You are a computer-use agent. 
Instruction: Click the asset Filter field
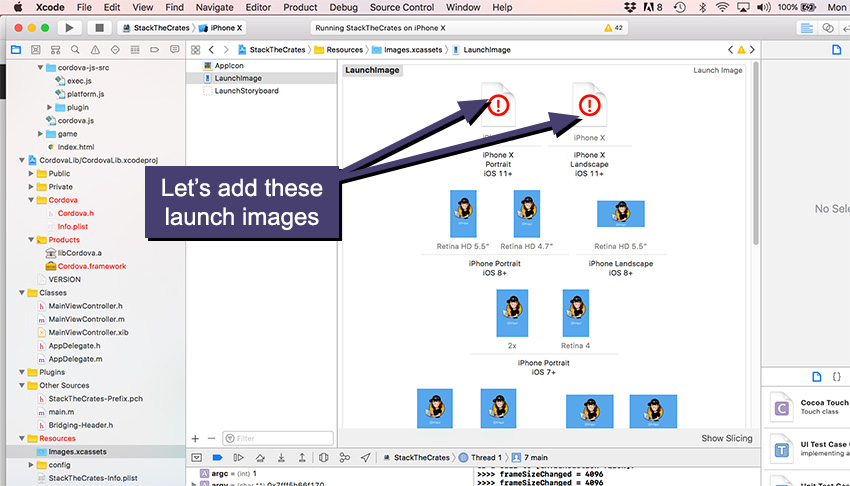pyautogui.click(x=278, y=438)
